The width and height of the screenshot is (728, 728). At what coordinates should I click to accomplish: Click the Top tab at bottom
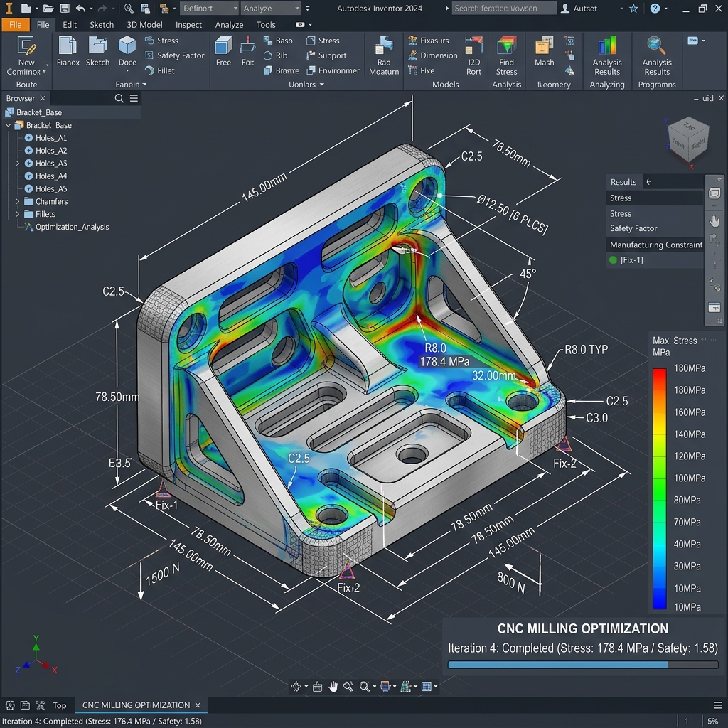pyautogui.click(x=60, y=705)
